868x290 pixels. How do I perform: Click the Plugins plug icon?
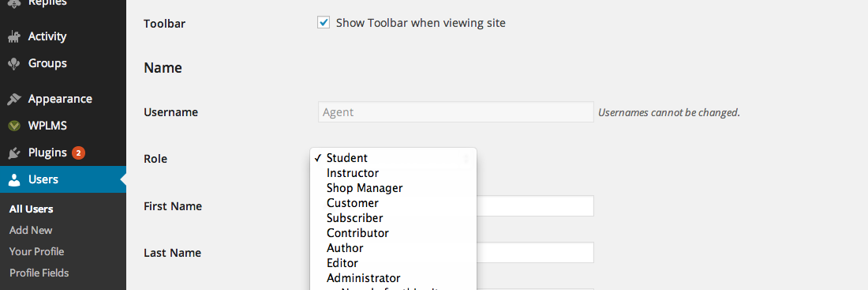pyautogui.click(x=14, y=153)
